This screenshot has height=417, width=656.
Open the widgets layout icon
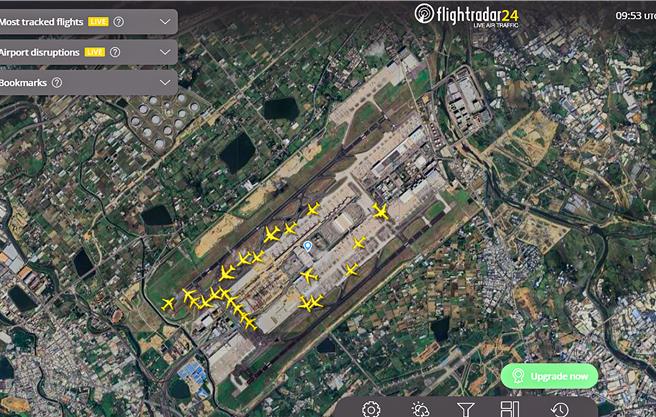(510, 409)
